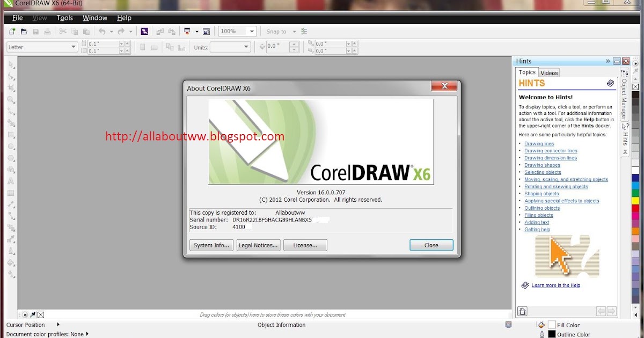The width and height of the screenshot is (644, 338).
Task: Open the Adding text hint link
Action: [537, 222]
